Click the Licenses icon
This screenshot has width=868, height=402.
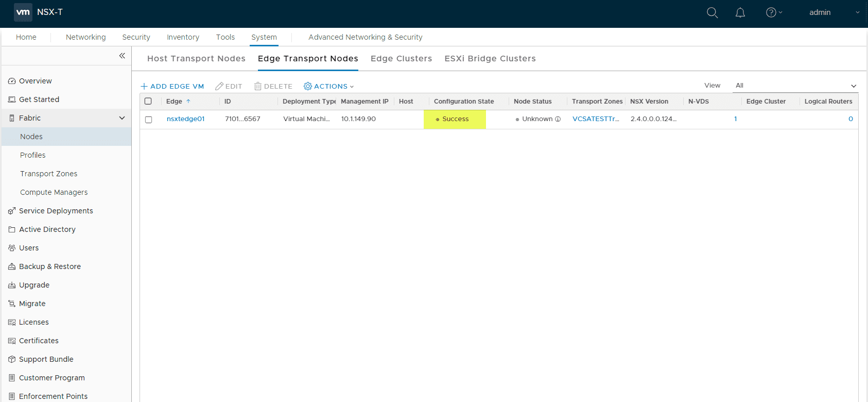tap(12, 322)
